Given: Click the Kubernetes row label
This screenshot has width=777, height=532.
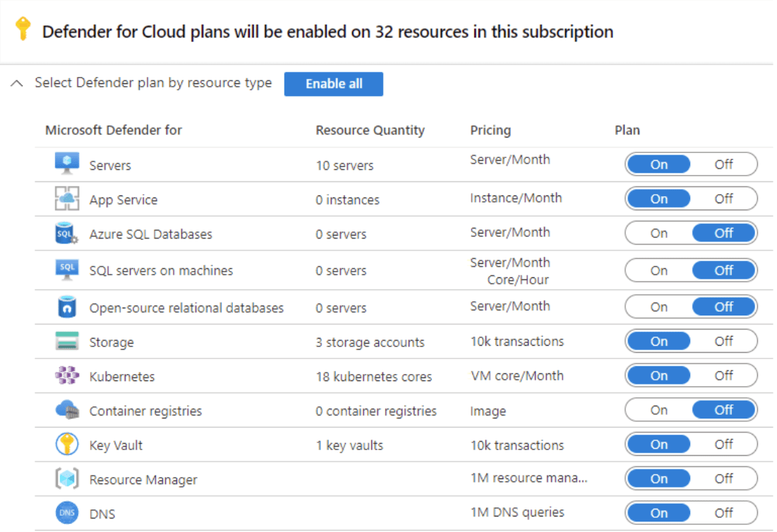Looking at the screenshot, I should [122, 377].
